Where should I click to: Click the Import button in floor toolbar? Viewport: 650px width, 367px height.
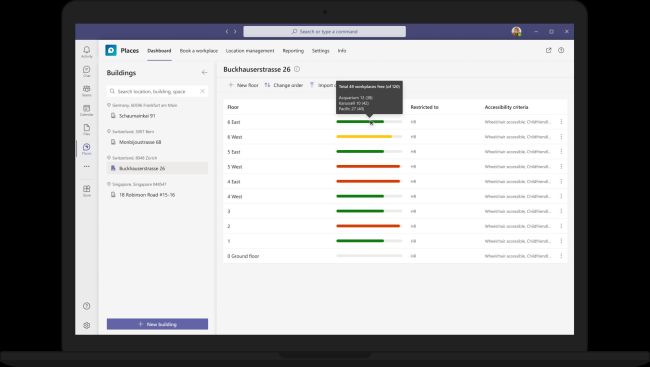(323, 85)
